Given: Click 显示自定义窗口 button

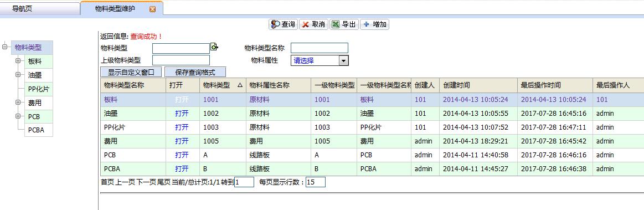Looking at the screenshot, I should tap(131, 73).
